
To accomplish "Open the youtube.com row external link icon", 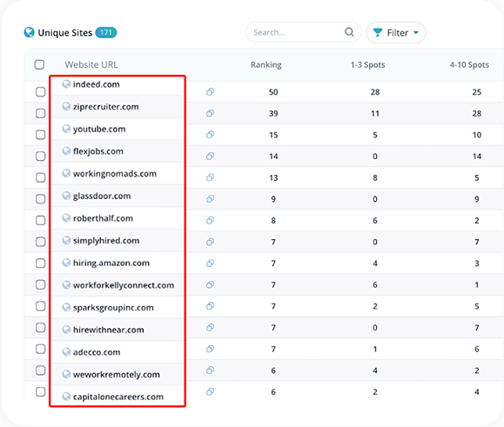I will (210, 135).
